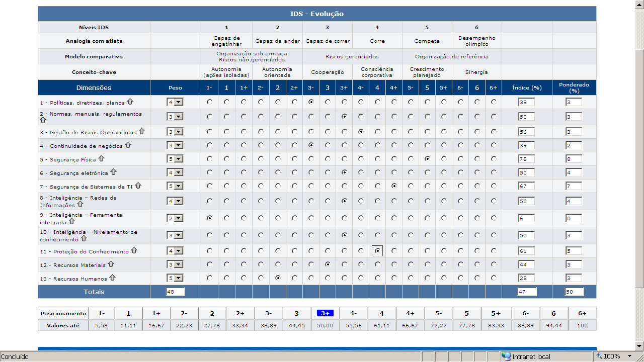Select level 5 radio for Proteção do Conhecimento
Screen dimensions: 644x362
(x=427, y=251)
